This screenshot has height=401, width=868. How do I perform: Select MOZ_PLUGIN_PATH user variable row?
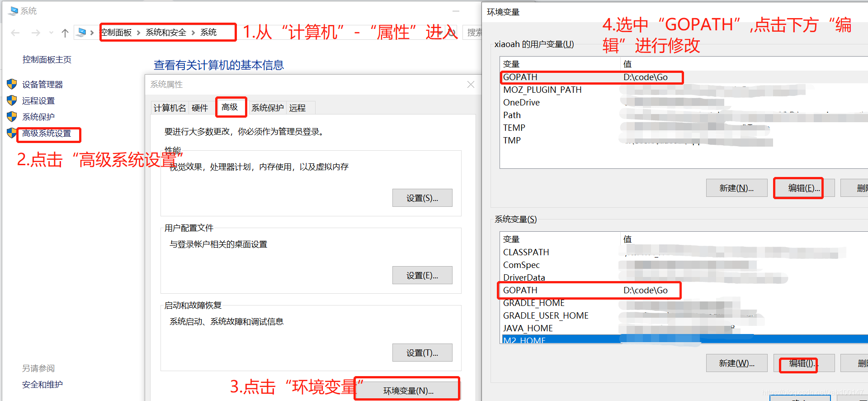(x=684, y=90)
